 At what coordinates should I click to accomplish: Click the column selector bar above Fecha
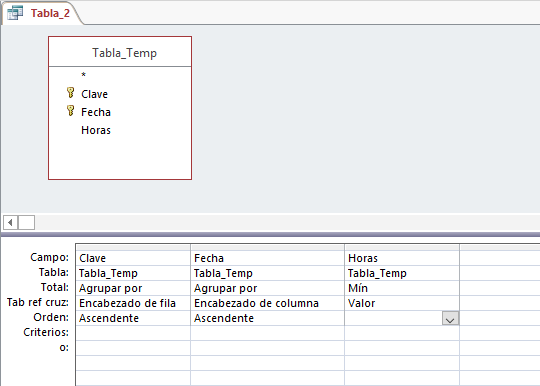coord(267,247)
